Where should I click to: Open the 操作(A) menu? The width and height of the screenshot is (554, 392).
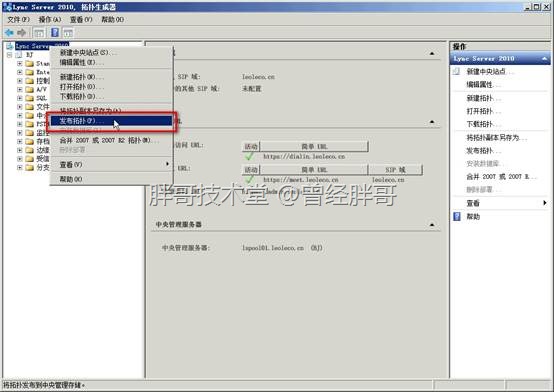click(49, 19)
